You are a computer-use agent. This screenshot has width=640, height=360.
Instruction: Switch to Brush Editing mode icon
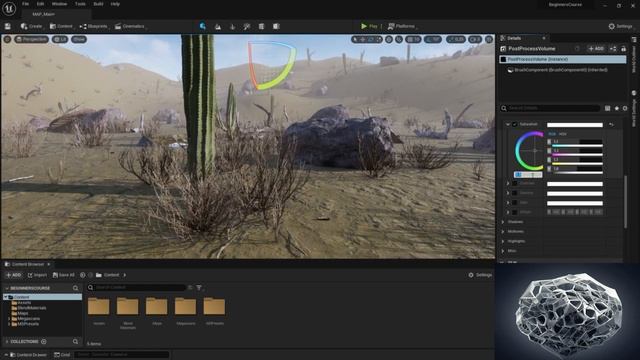tap(276, 27)
